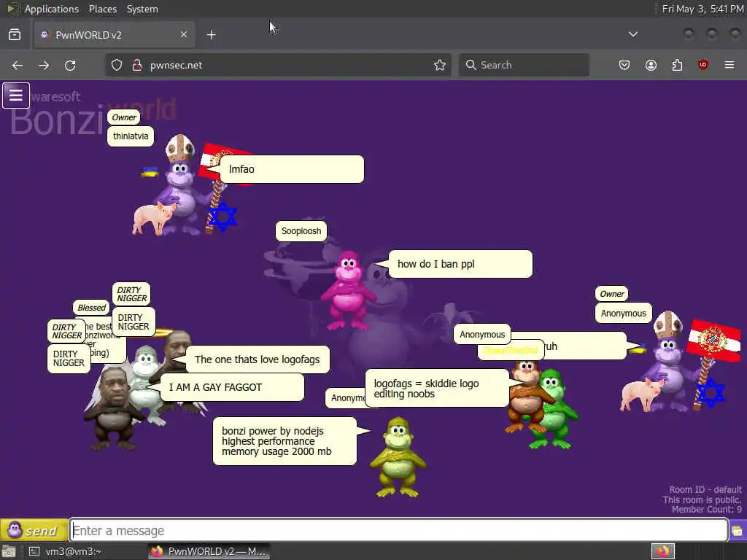Focus the browser Search field
This screenshot has width=747, height=560.
tap(524, 65)
